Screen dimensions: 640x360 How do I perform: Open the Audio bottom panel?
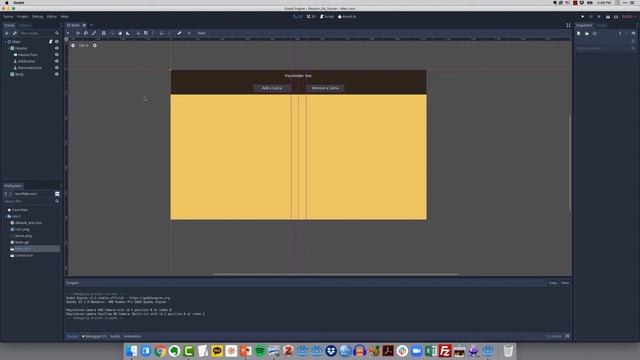[x=115, y=336]
